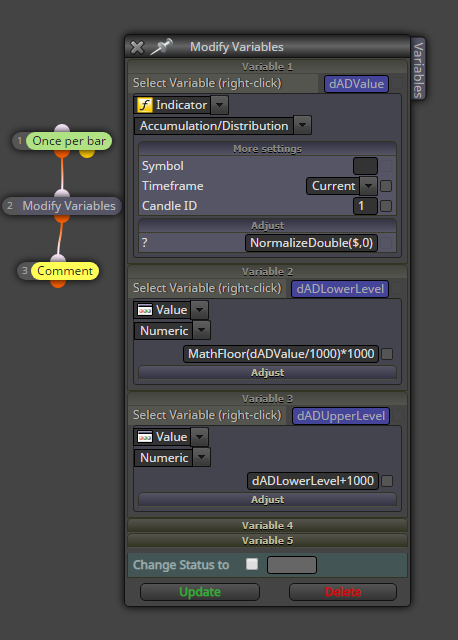Collapse the Variable 3 section header

267,398
